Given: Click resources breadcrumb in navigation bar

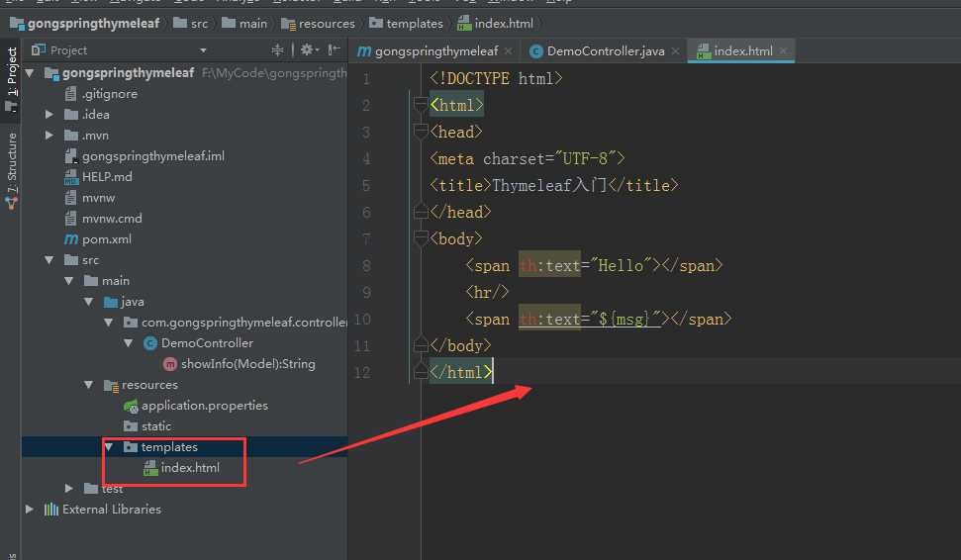Looking at the screenshot, I should (318, 24).
